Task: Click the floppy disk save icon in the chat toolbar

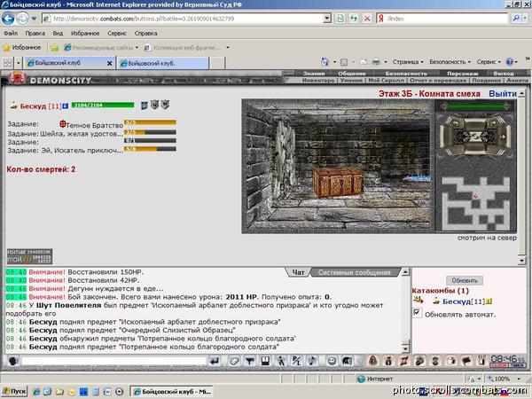Action: click(x=265, y=361)
